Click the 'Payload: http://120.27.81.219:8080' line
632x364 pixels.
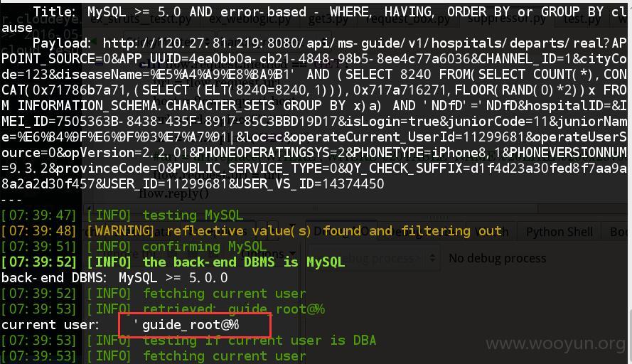coord(316,43)
